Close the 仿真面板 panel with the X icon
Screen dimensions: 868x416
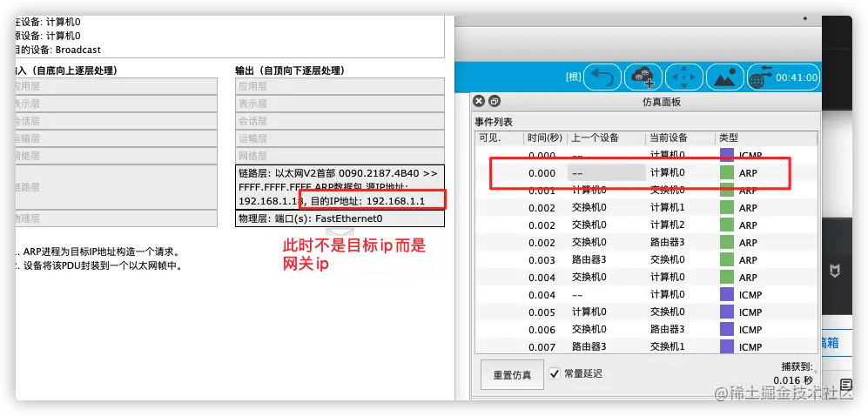(x=480, y=101)
